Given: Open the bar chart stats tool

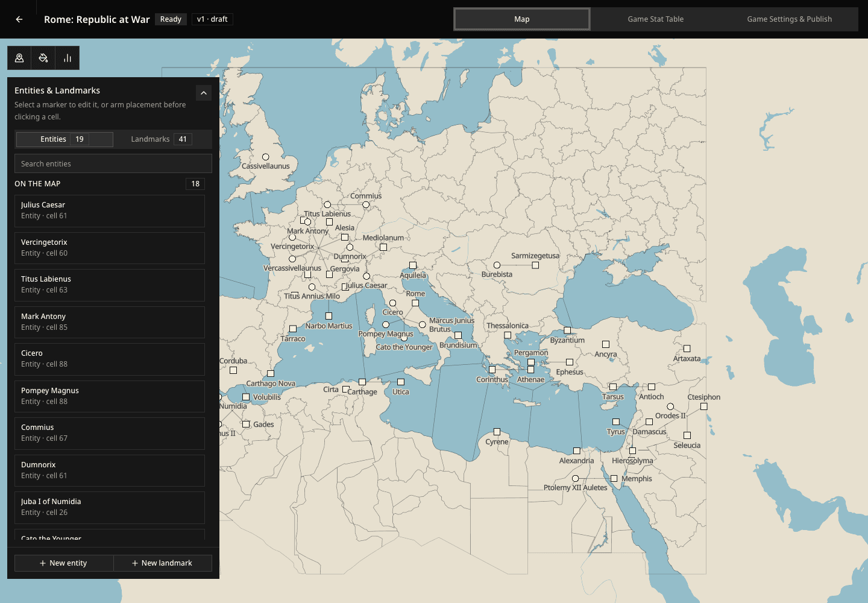Looking at the screenshot, I should (68, 58).
